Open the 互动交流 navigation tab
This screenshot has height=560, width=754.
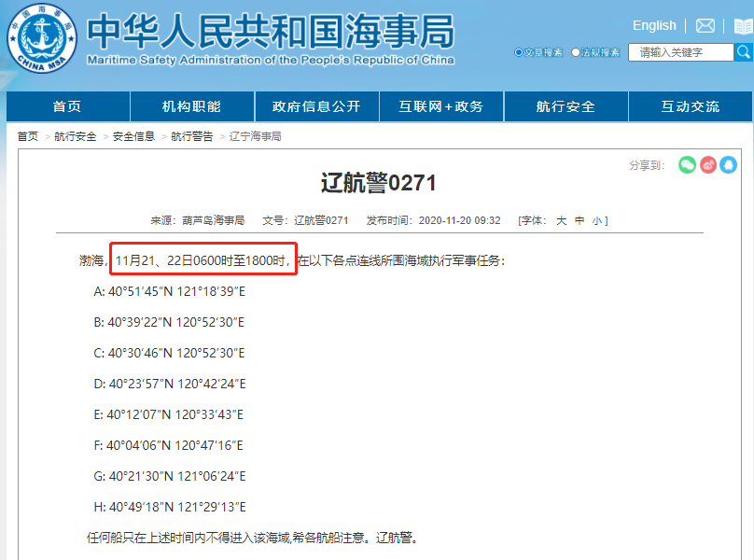coord(690,106)
